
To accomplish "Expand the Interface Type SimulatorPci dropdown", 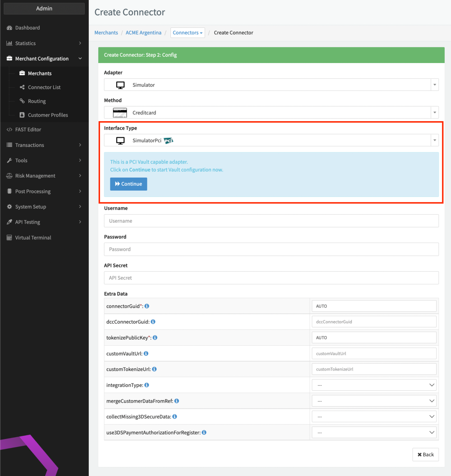I will 271,141.
